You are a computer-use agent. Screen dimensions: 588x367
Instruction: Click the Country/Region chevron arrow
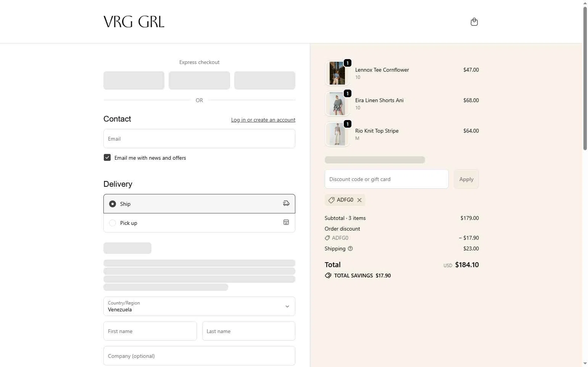(x=287, y=306)
